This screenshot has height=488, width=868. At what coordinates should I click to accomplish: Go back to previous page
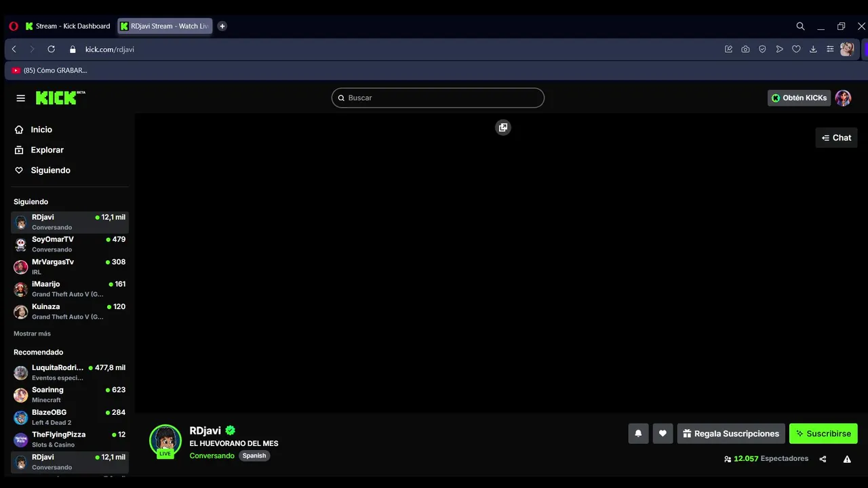click(14, 49)
